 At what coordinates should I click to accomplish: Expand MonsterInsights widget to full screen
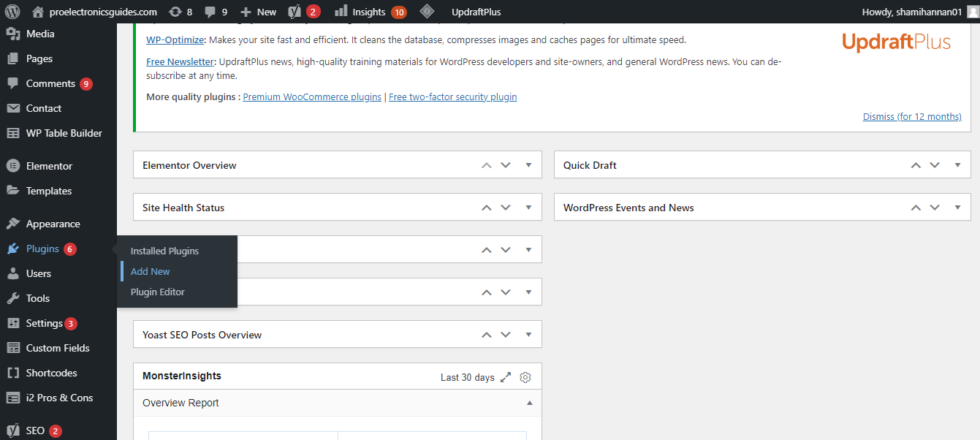pyautogui.click(x=506, y=377)
